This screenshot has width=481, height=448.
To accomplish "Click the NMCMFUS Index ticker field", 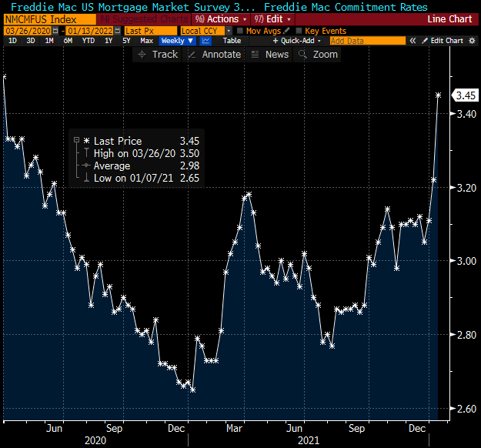I will coord(50,19).
